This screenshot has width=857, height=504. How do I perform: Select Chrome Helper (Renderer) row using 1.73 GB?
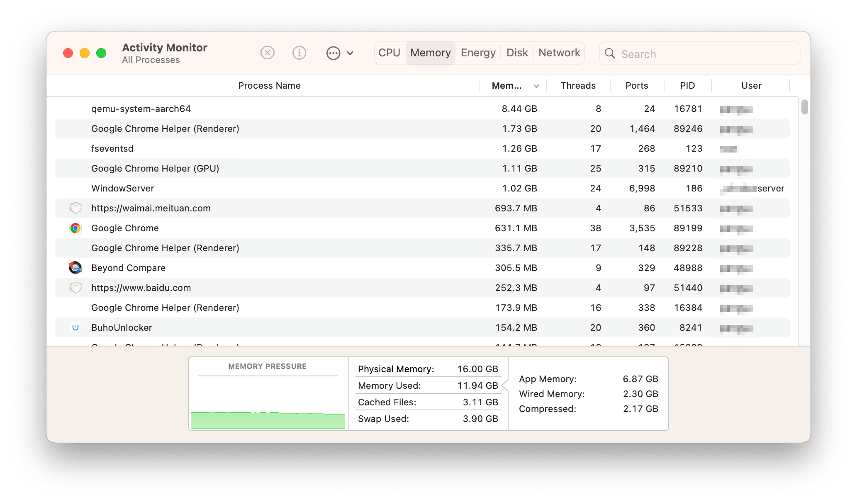pyautogui.click(x=422, y=128)
